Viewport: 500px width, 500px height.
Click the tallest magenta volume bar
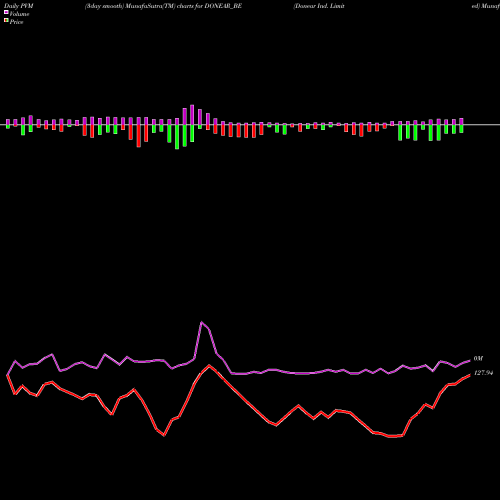click(192, 115)
